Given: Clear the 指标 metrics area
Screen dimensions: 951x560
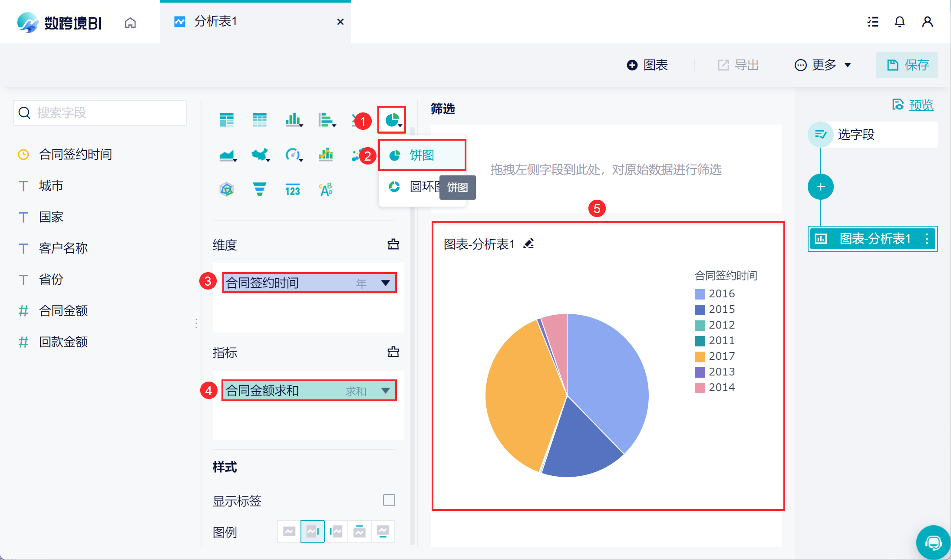Looking at the screenshot, I should (x=393, y=352).
